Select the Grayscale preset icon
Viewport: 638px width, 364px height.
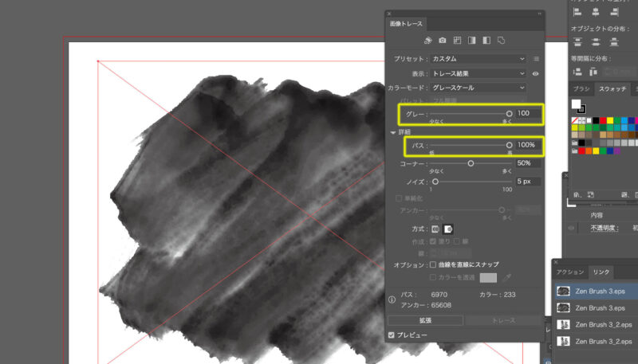pos(471,40)
